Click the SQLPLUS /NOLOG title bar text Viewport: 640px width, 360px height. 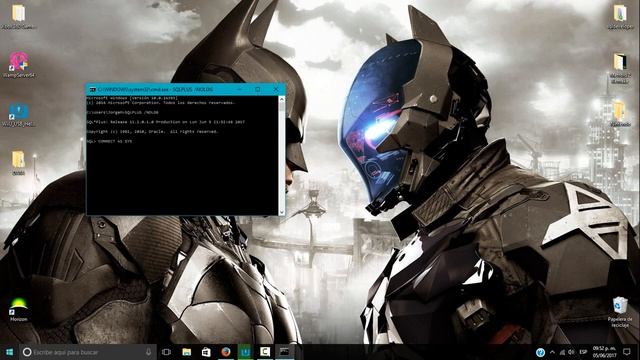pyautogui.click(x=156, y=89)
